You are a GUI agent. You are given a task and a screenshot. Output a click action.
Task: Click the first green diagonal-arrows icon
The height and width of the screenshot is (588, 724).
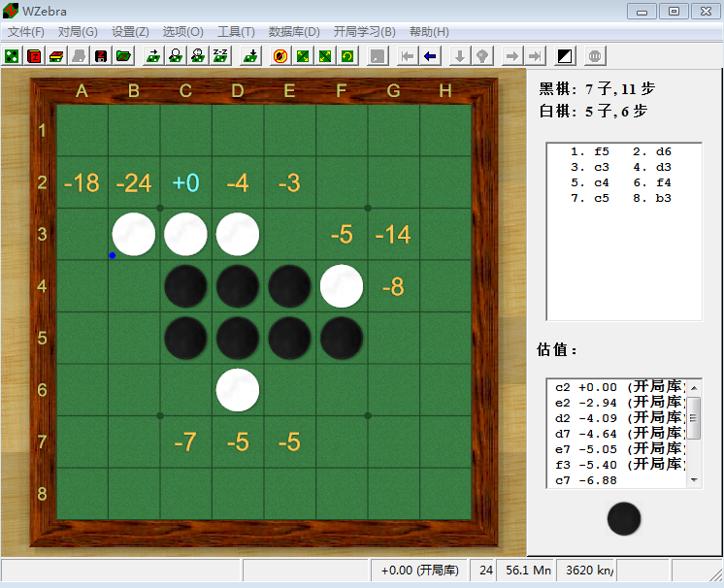click(x=303, y=56)
